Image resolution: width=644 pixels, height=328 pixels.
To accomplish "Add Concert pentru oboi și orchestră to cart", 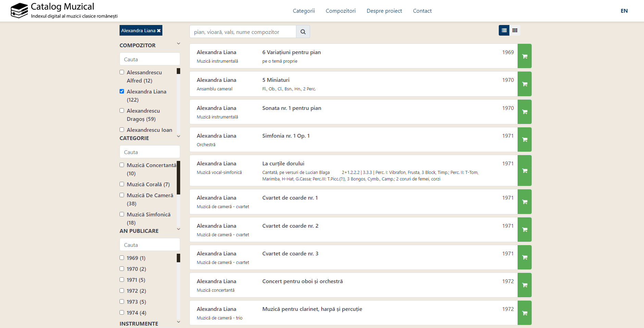I will [x=524, y=285].
